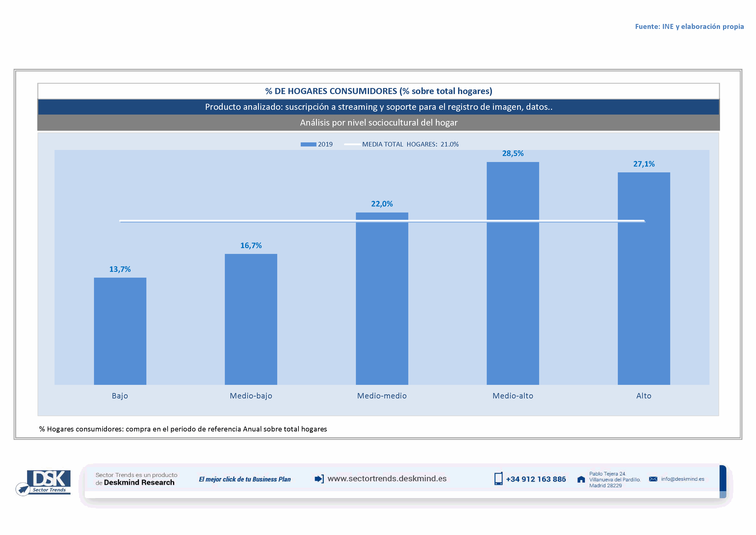756x535 pixels.
Task: Select the Bajo bar in chart
Action: point(120,331)
